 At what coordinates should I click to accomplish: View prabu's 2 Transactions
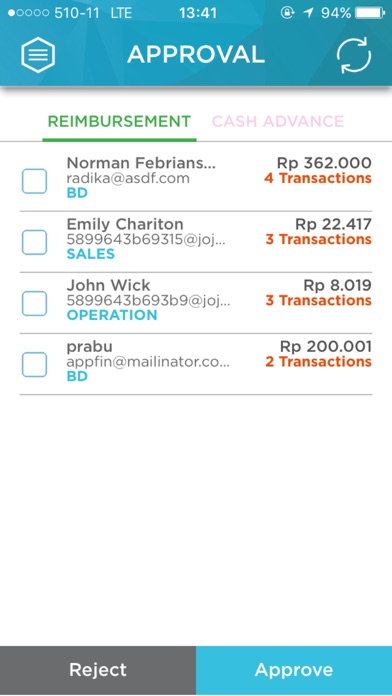(x=318, y=362)
